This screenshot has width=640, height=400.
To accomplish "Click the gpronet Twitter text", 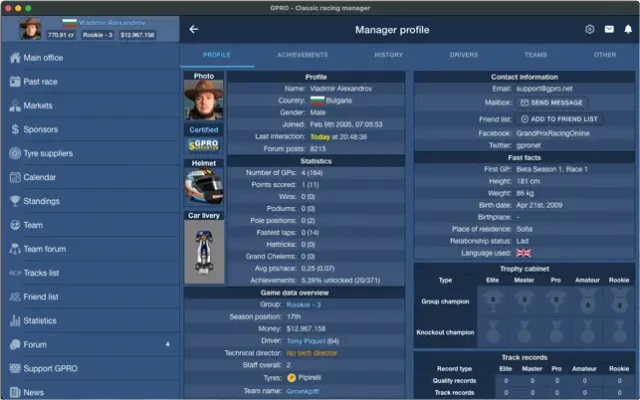I will (x=529, y=145).
